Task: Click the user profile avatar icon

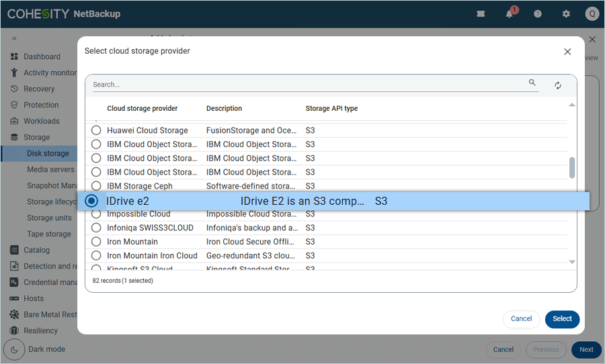Action: pos(592,13)
